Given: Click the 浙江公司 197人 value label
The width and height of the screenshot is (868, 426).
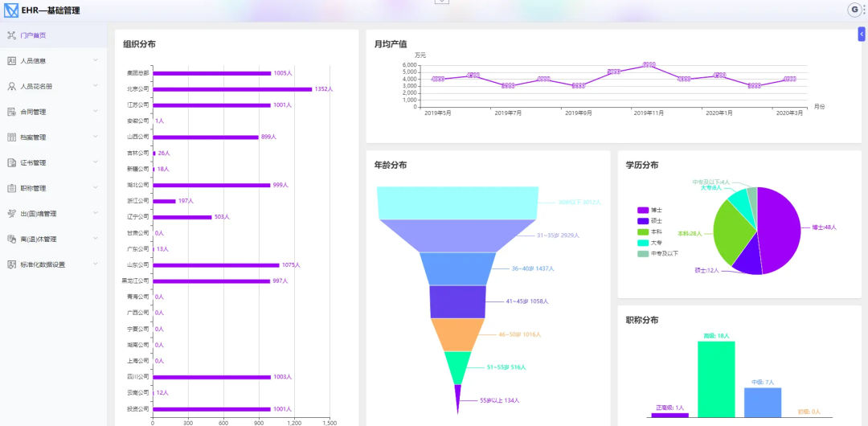Looking at the screenshot, I should pyautogui.click(x=186, y=201).
